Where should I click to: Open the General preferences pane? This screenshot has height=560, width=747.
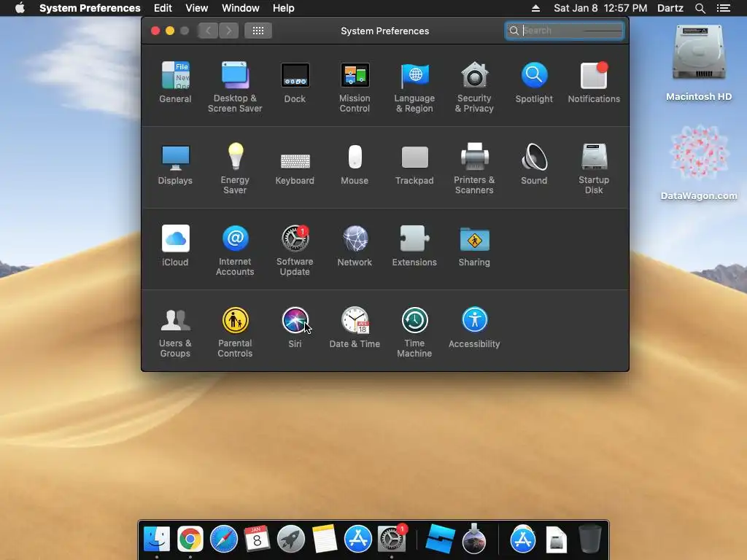coord(175,82)
